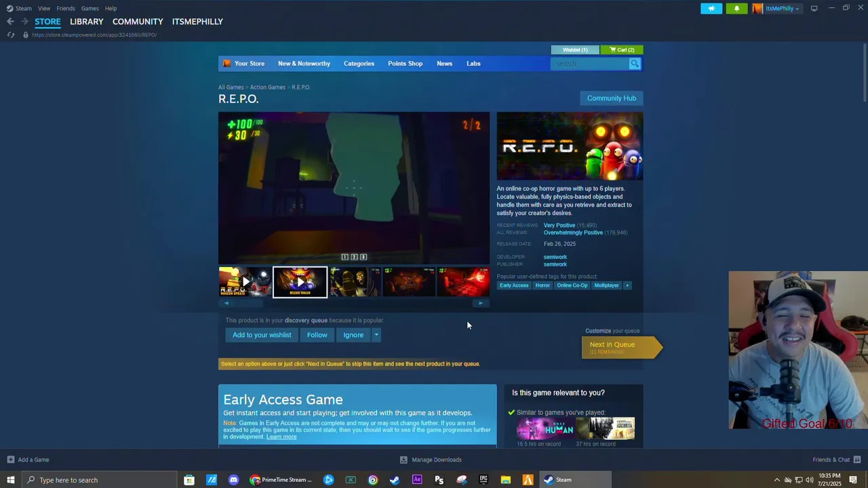Open Photoshop from the taskbar
The image size is (868, 488).
pyautogui.click(x=439, y=480)
